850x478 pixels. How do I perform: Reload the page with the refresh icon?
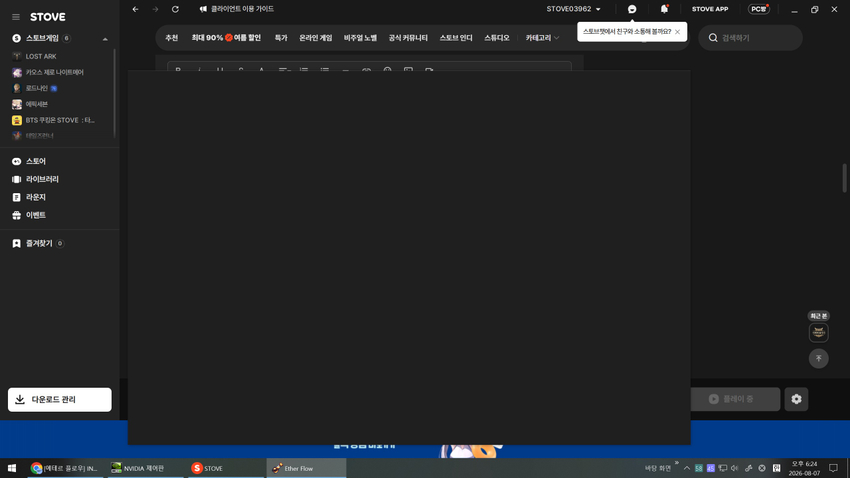point(175,9)
